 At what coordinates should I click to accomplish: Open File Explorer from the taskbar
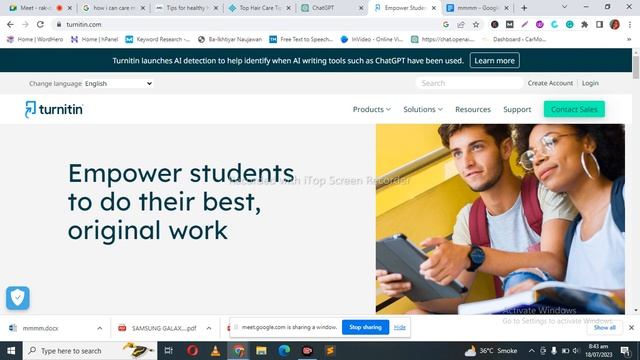[261, 351]
